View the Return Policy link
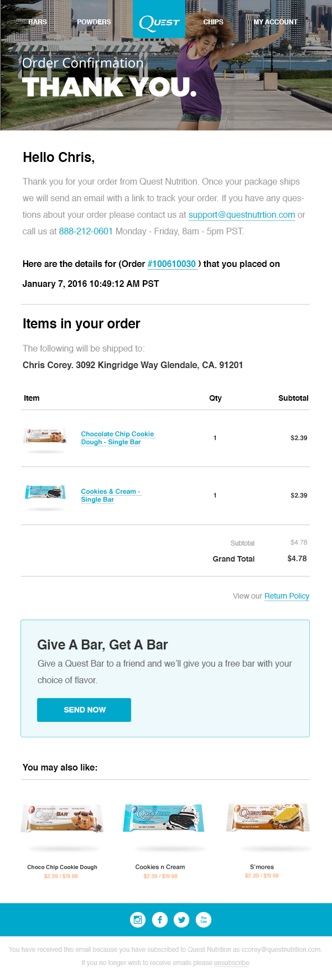Screen dimensions: 332x980 coord(287,596)
